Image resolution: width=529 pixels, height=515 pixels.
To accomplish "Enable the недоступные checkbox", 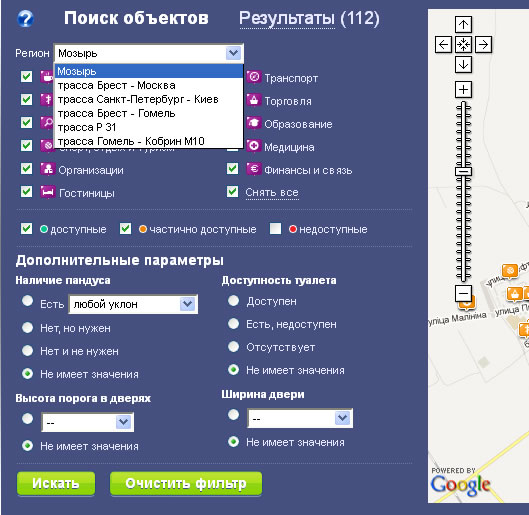I will click(275, 229).
